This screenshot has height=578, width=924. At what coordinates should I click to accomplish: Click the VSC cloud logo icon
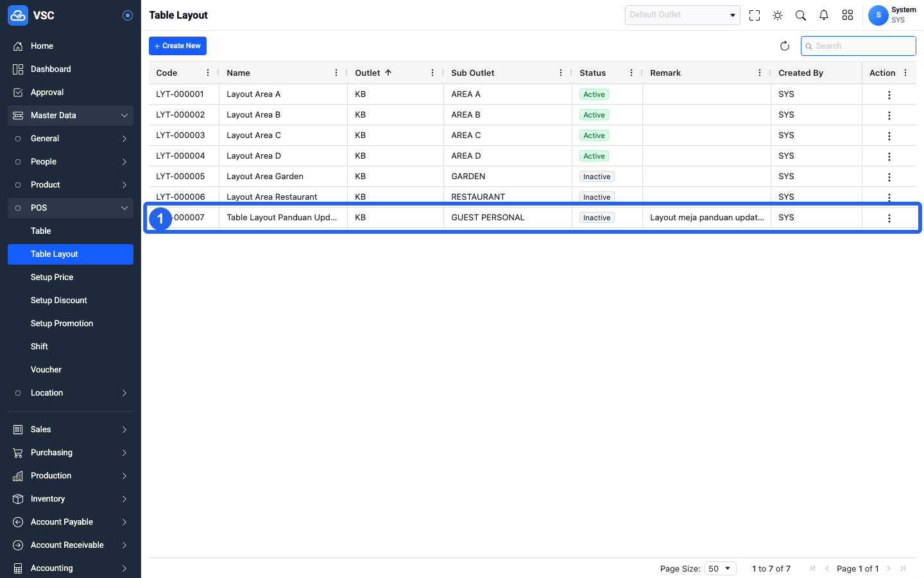18,15
